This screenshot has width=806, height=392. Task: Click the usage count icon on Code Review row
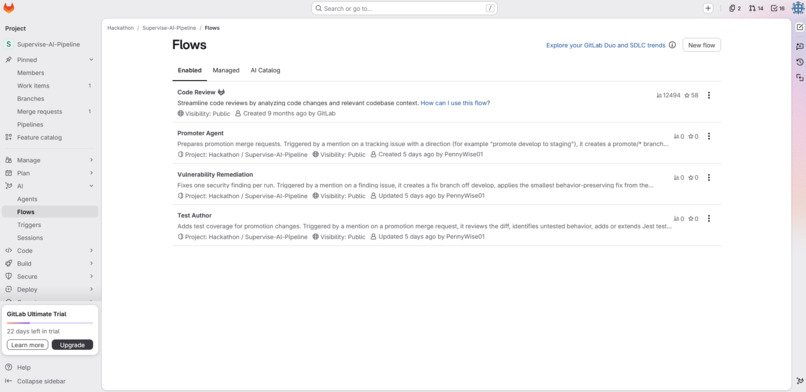(x=660, y=96)
